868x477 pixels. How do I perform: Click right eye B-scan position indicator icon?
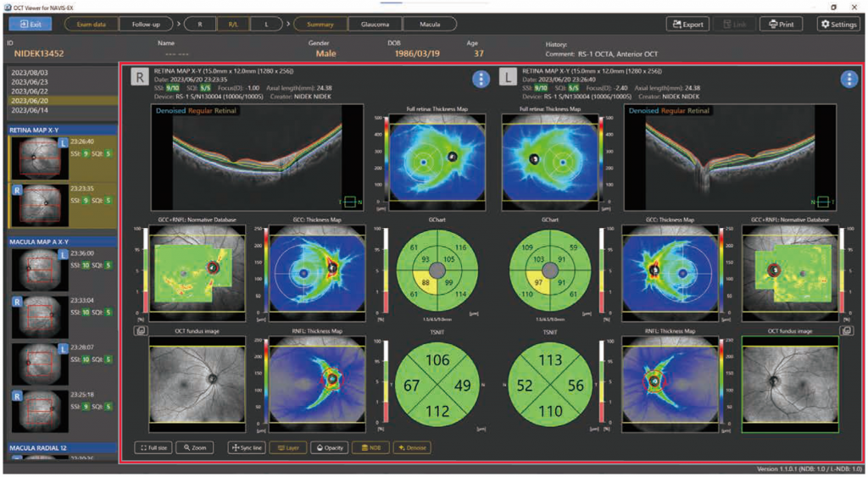tap(350, 202)
